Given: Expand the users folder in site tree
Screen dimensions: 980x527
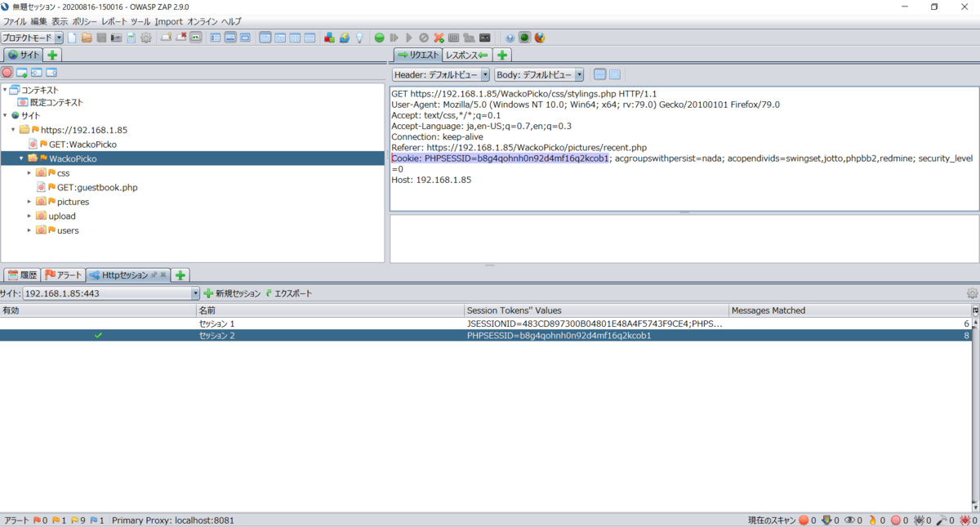Looking at the screenshot, I should (29, 230).
